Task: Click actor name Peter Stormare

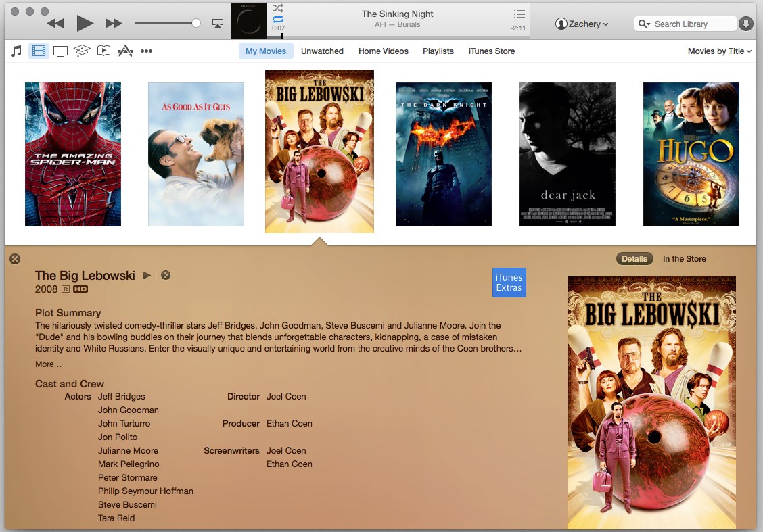Action: (x=127, y=477)
